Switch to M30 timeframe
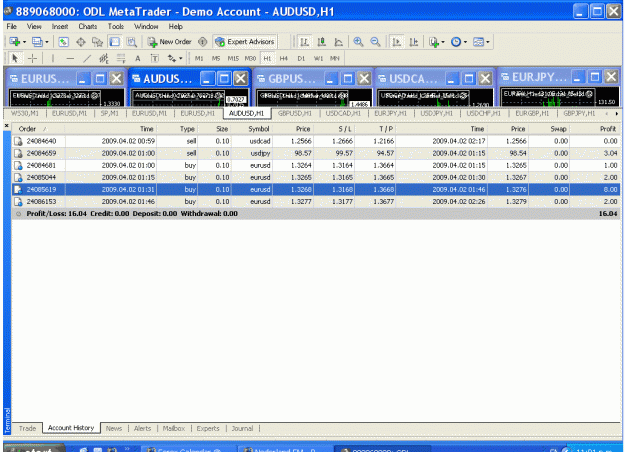625x452 pixels. [250, 59]
